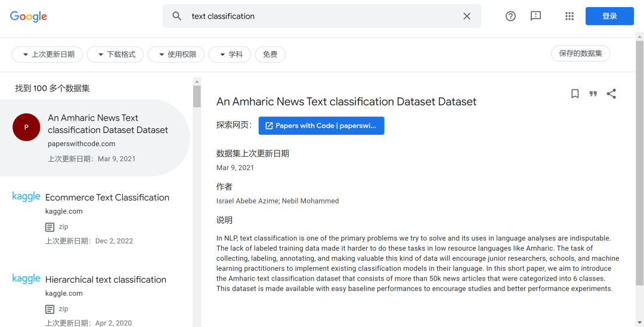Click results list scrollbar up arrow
The image size is (644, 327).
(197, 81)
